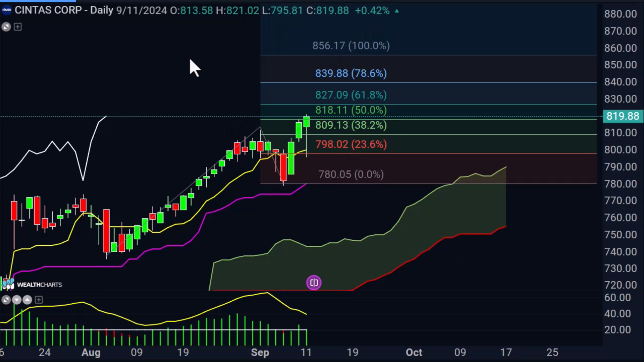This screenshot has width=644, height=362.
Task: Select the 839.88 (78.6%) Fibonacci label
Action: 351,73
